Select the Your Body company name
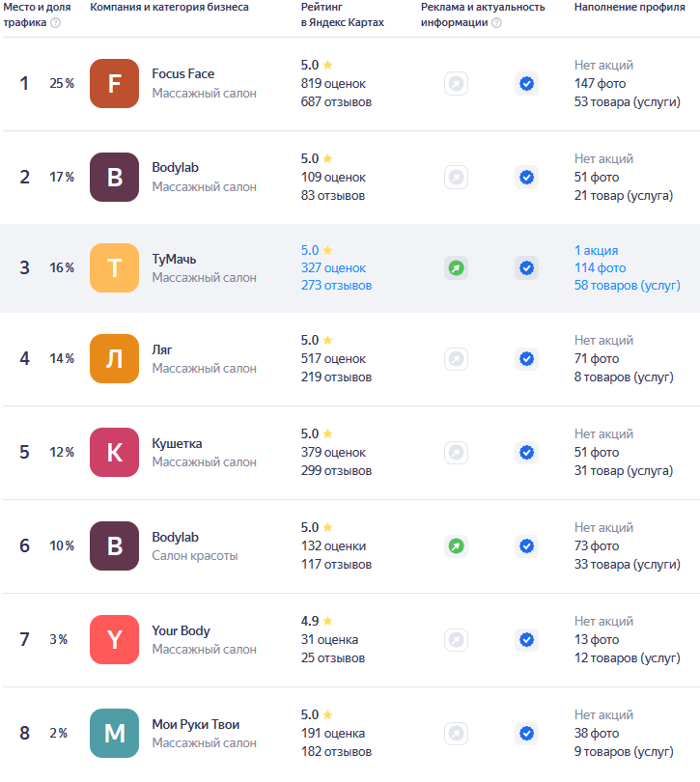 [x=181, y=630]
